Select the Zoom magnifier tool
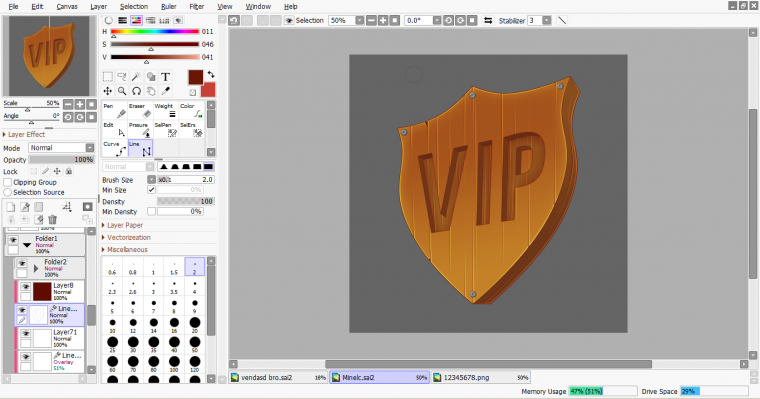This screenshot has height=399, width=760. (x=122, y=91)
